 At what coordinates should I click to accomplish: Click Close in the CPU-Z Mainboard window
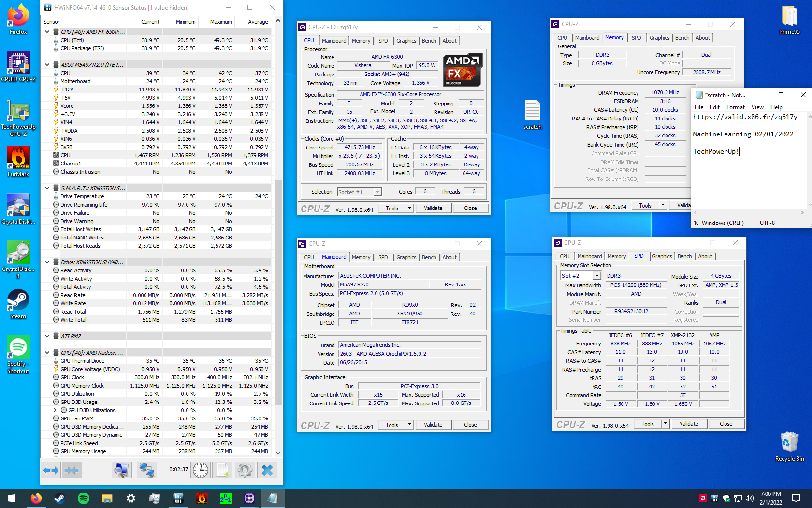pos(470,425)
